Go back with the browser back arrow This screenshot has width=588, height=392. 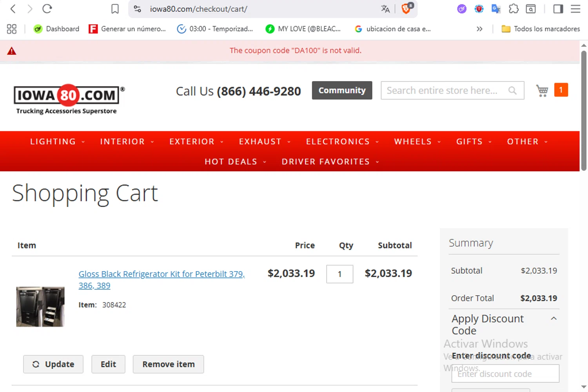pos(13,9)
